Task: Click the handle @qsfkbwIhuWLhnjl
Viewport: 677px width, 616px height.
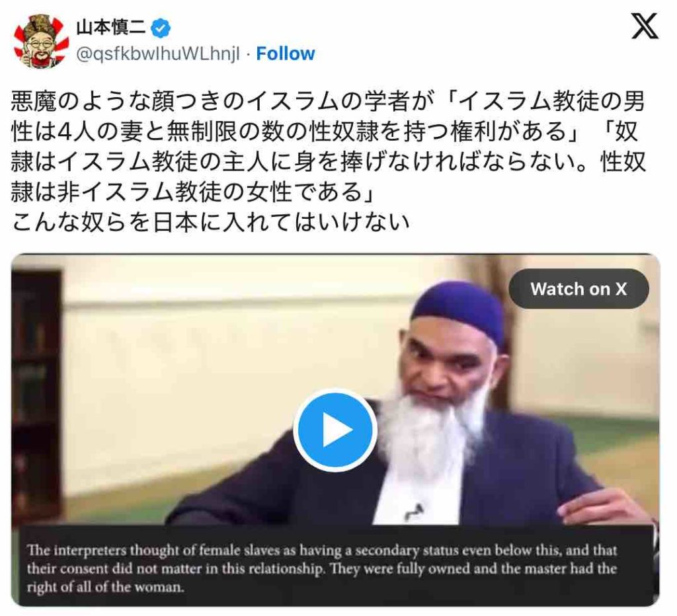Action: (157, 54)
